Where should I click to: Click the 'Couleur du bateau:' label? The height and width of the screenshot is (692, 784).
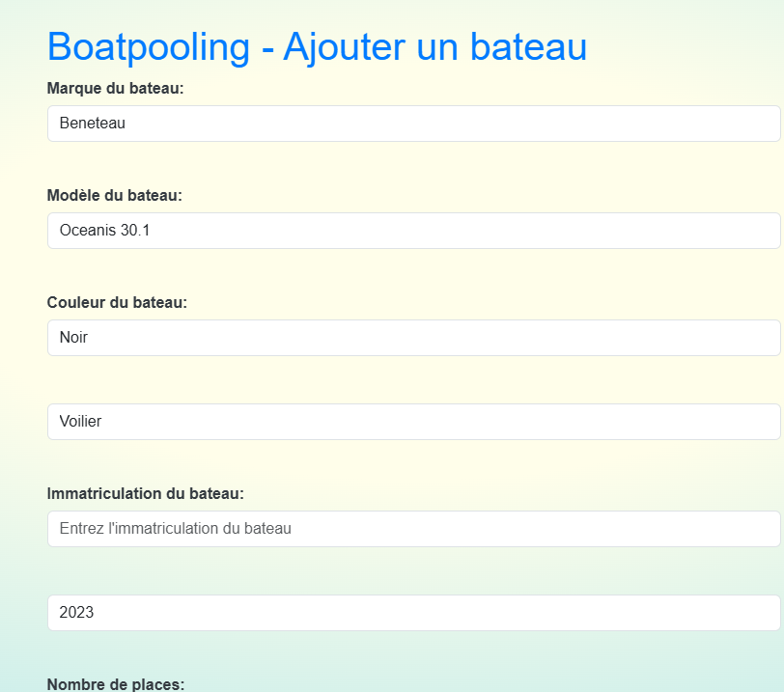point(117,303)
